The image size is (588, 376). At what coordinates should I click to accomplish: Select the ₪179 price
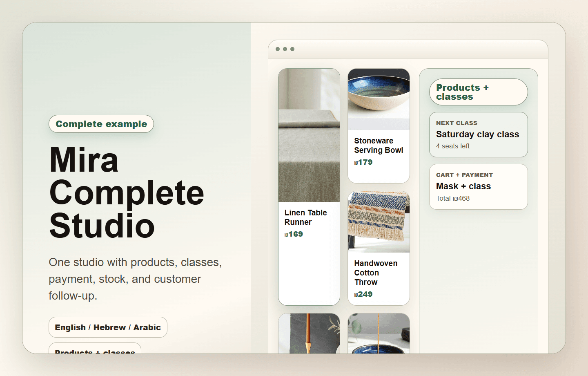[363, 162]
